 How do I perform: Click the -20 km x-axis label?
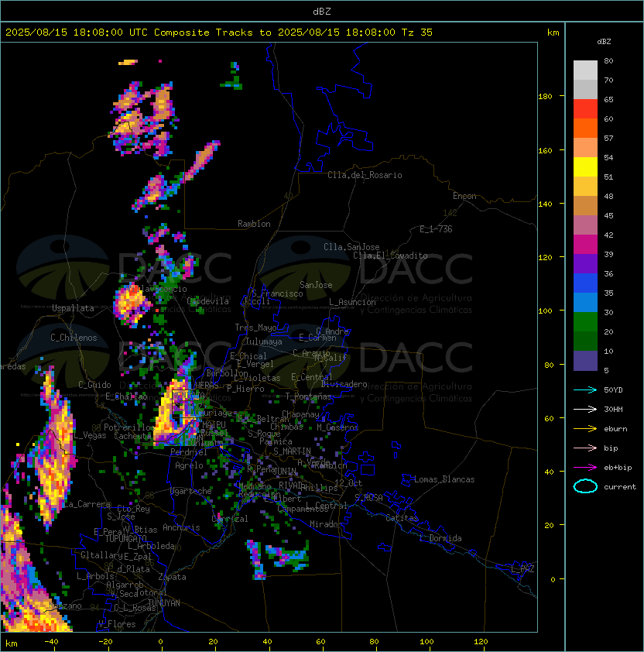(x=105, y=642)
